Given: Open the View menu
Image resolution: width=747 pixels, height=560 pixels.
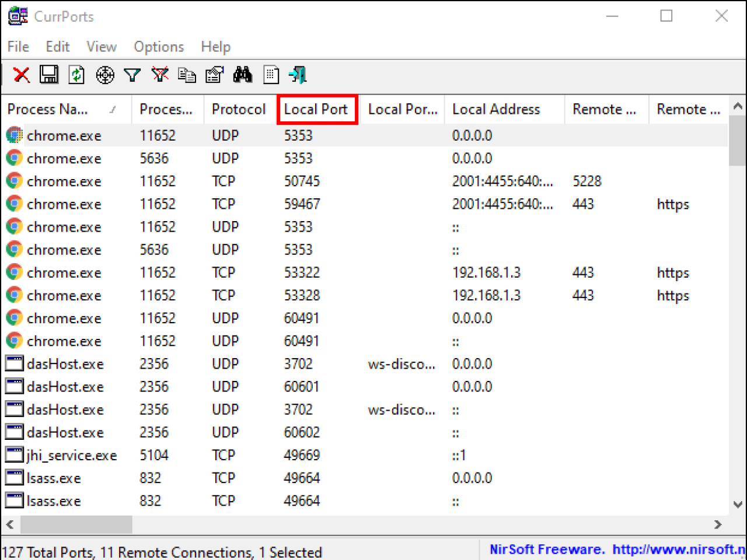Looking at the screenshot, I should pos(102,47).
